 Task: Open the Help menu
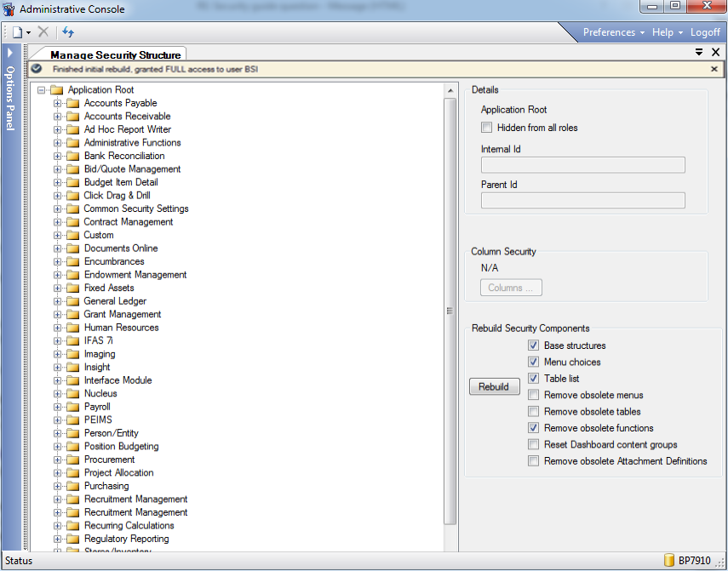click(x=667, y=32)
